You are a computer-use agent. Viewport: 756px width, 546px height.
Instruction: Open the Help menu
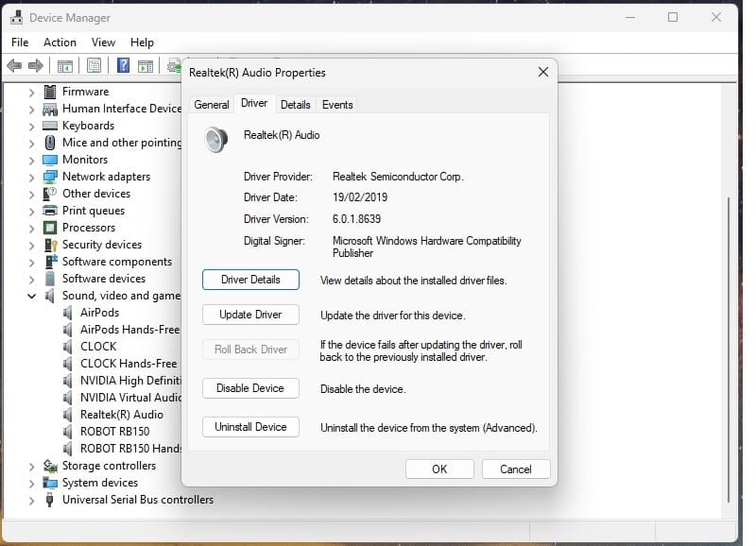[142, 43]
